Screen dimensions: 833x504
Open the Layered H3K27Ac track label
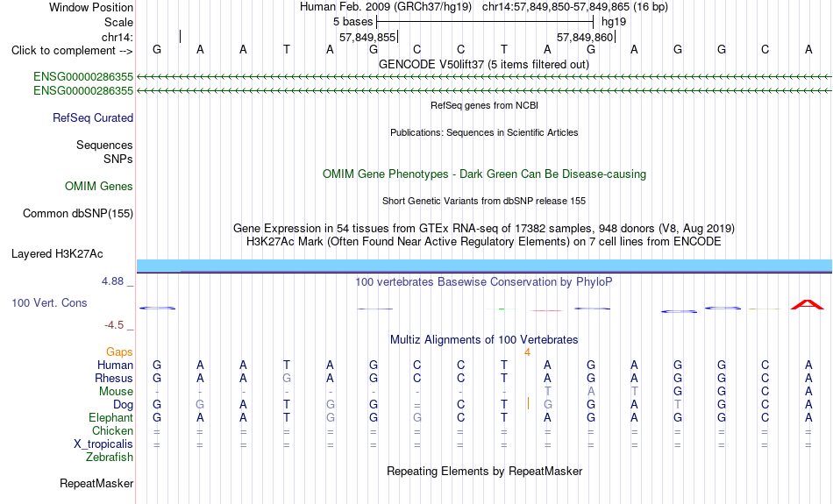click(57, 254)
